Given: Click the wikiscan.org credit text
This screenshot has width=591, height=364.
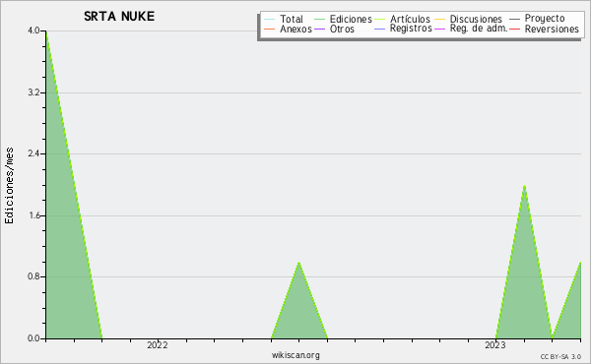Looking at the screenshot, I should [x=295, y=355].
